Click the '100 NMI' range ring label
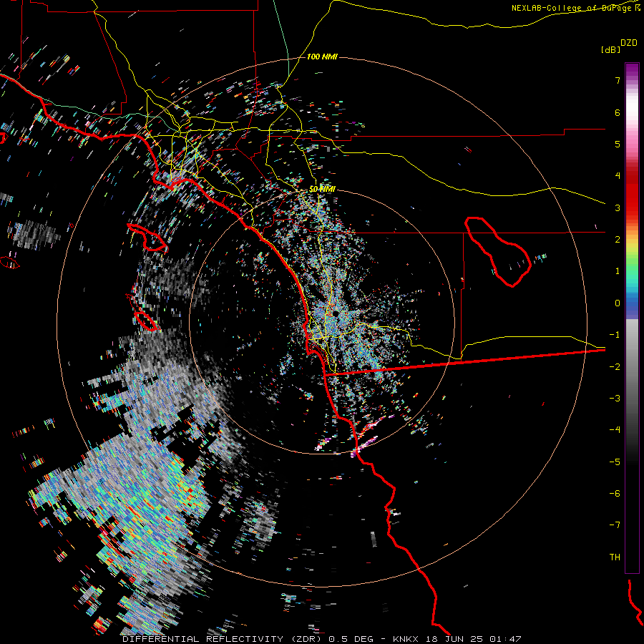Viewport: 644px width, 644px height. [x=322, y=57]
